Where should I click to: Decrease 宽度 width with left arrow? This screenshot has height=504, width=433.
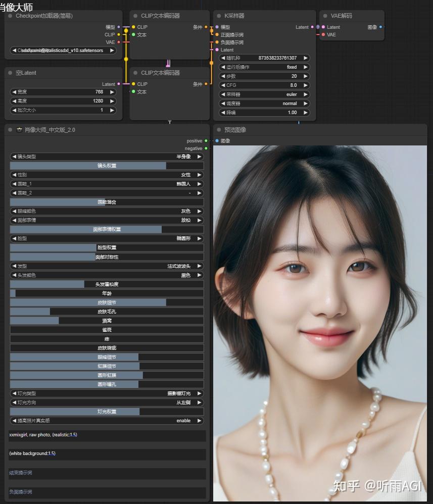tap(14, 92)
